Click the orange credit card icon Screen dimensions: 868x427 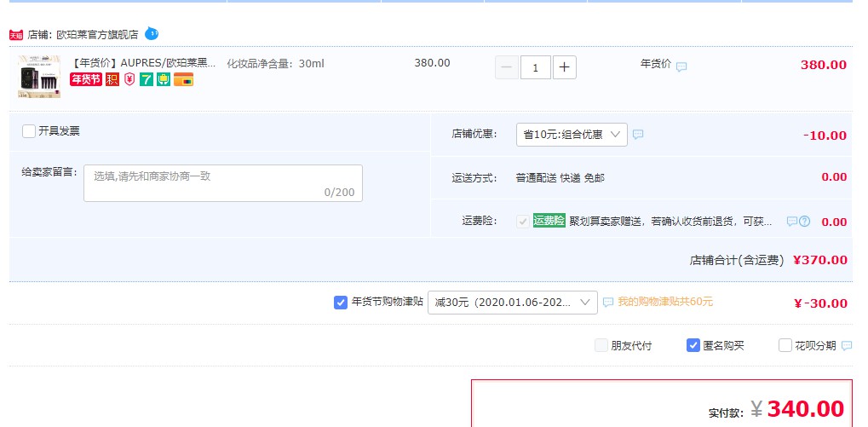point(183,80)
